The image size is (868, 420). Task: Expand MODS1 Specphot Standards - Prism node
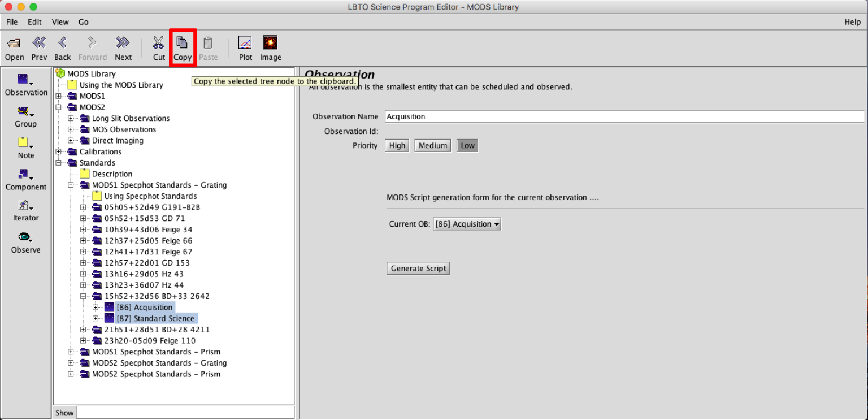(x=71, y=352)
